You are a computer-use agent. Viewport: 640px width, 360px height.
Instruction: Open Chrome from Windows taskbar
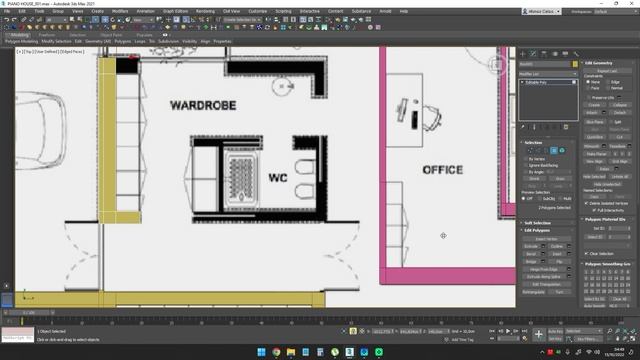click(x=276, y=352)
